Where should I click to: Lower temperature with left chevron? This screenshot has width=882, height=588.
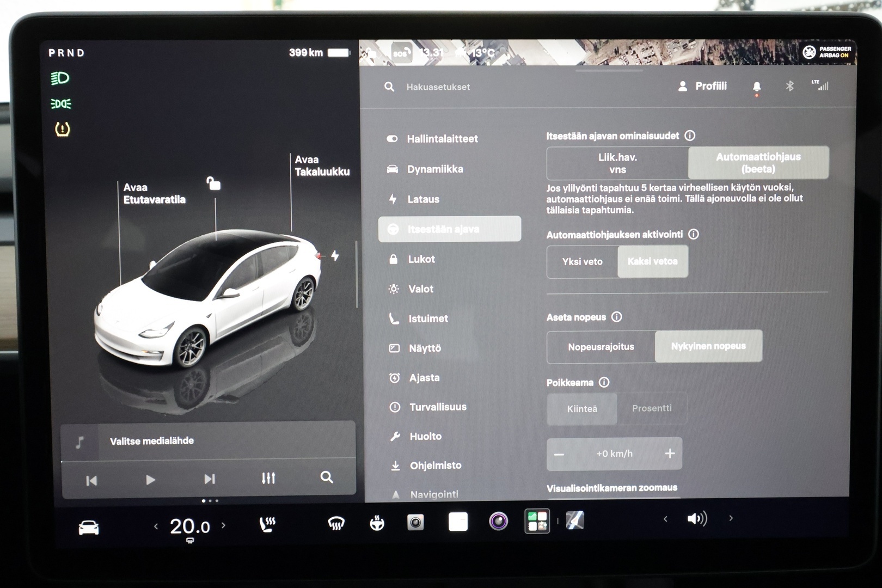(156, 526)
